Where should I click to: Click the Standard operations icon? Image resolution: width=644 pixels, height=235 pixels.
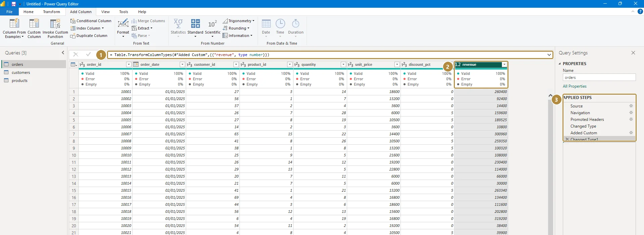[x=195, y=23]
